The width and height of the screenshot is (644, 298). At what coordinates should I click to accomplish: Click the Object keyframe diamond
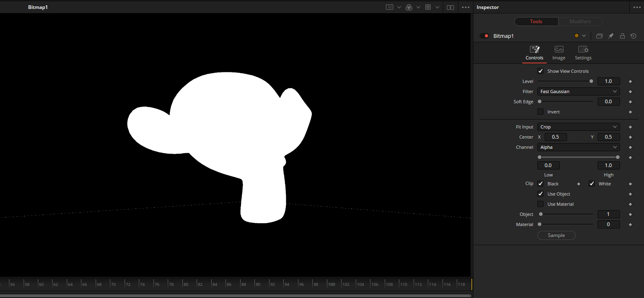[630, 214]
